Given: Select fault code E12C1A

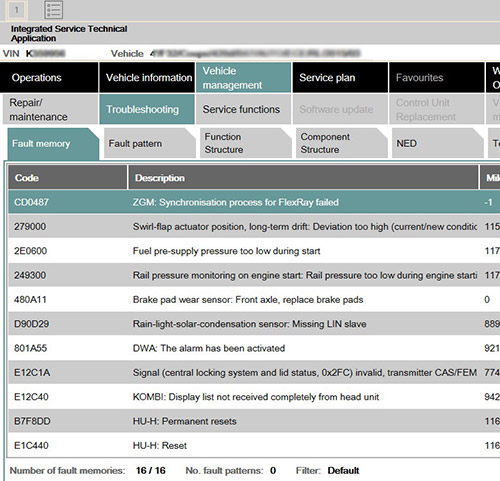Looking at the screenshot, I should click(32, 373).
